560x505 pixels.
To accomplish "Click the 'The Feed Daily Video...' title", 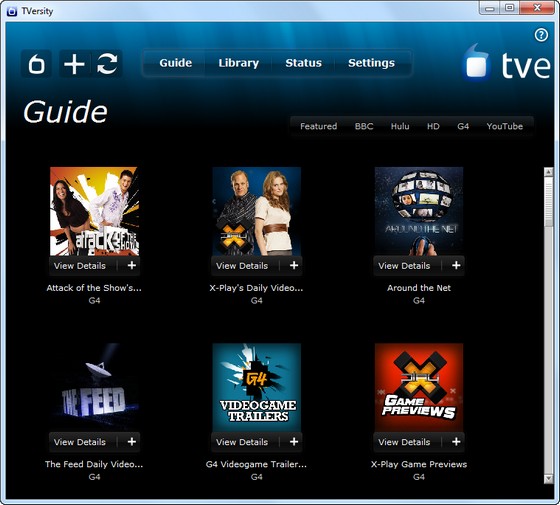I will coord(94,464).
